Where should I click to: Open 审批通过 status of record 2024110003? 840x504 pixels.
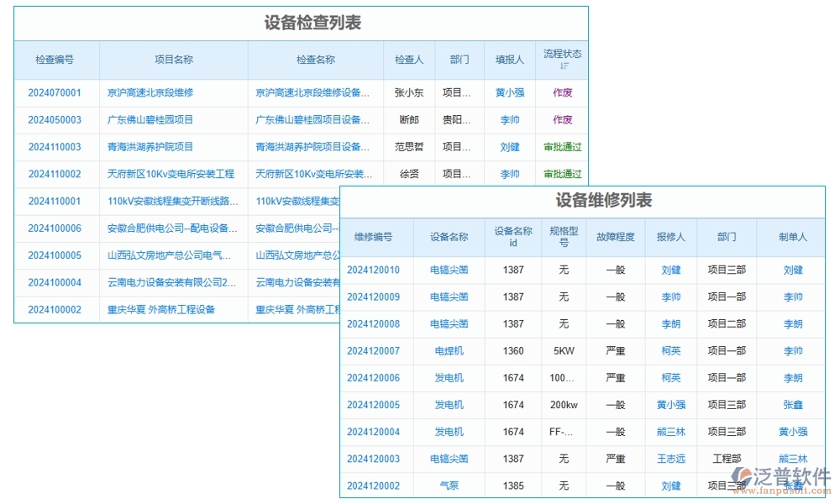click(x=561, y=146)
